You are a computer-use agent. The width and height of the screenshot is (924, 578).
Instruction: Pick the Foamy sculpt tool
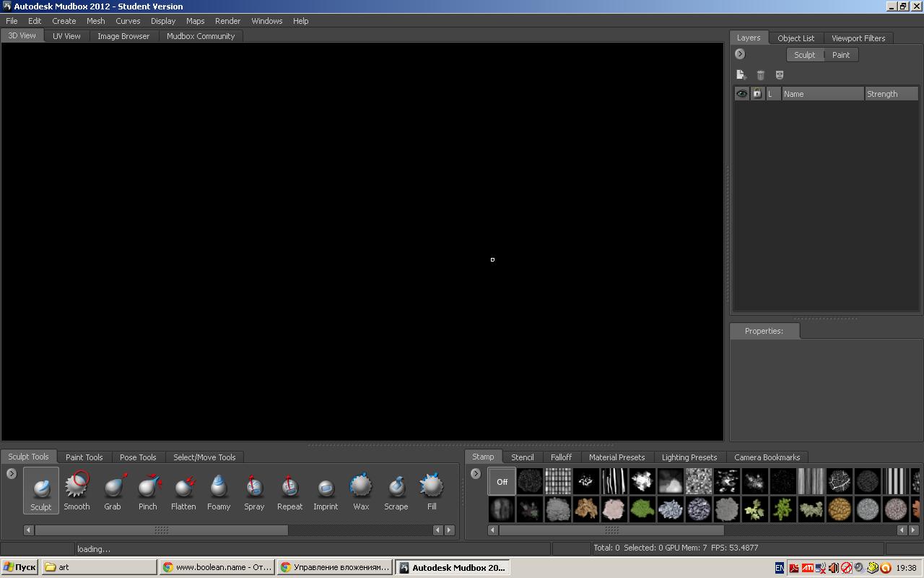point(219,490)
